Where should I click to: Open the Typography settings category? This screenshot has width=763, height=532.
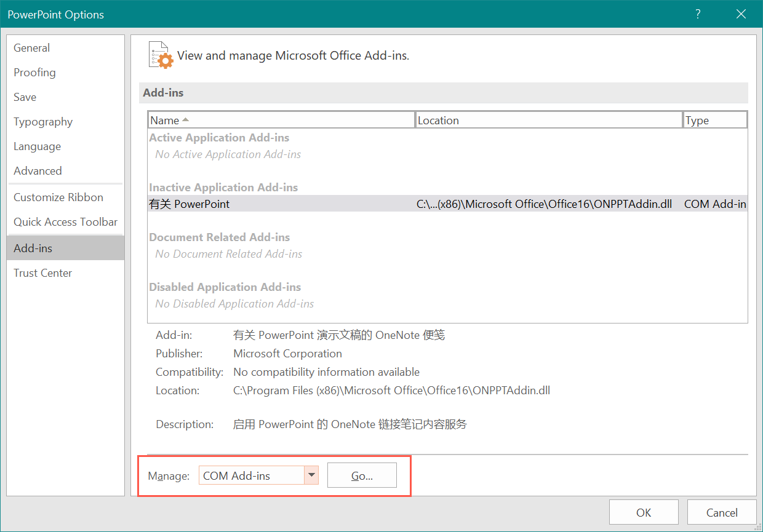[x=43, y=122]
